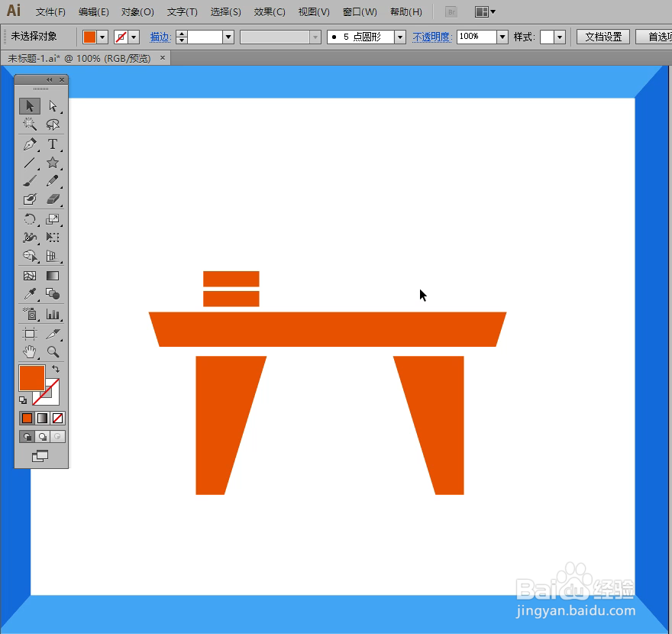This screenshot has width=672, height=634.
Task: Open brush definition dropdown '5 点圆形'
Action: [400, 37]
